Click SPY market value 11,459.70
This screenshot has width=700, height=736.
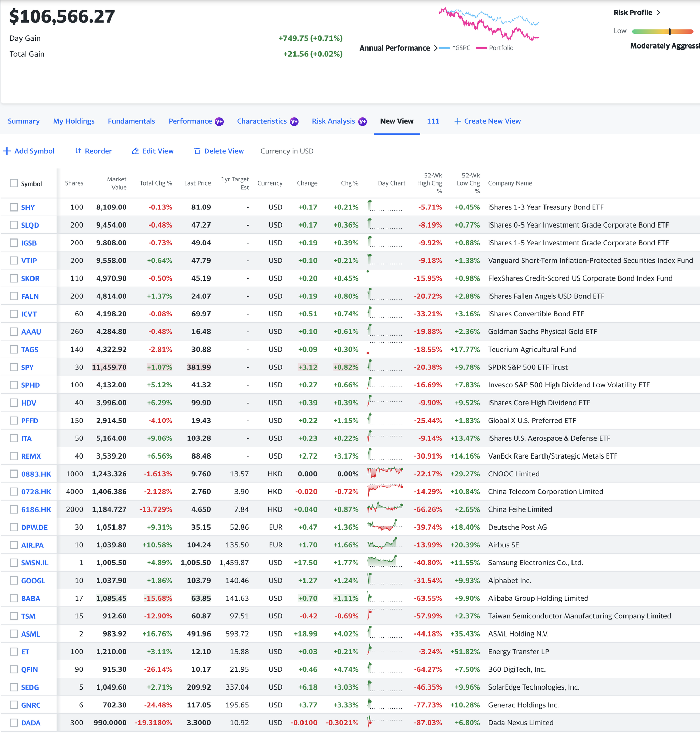[109, 367]
